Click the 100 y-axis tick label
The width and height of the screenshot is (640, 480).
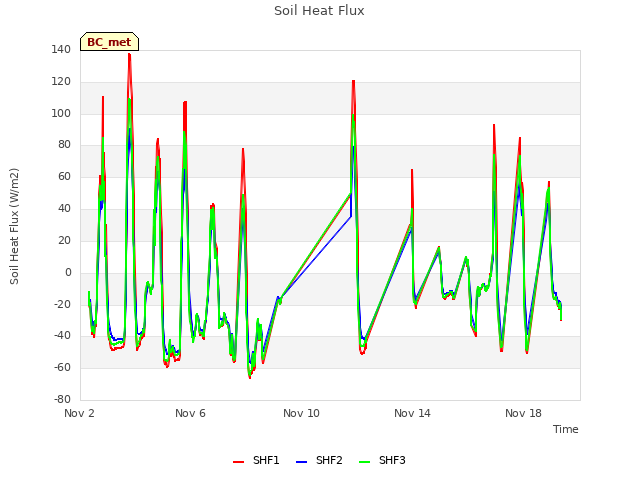click(x=61, y=113)
